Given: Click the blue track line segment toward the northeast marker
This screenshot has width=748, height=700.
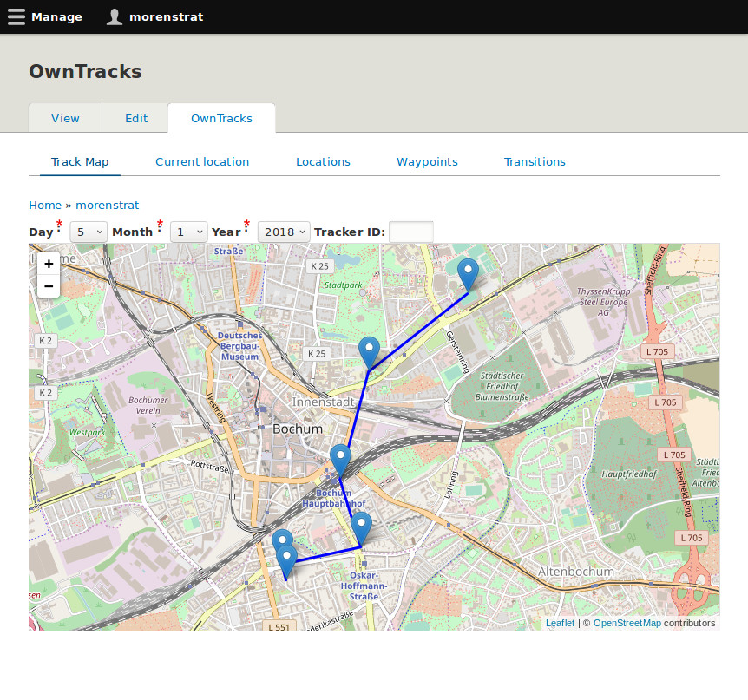Looking at the screenshot, I should [419, 332].
